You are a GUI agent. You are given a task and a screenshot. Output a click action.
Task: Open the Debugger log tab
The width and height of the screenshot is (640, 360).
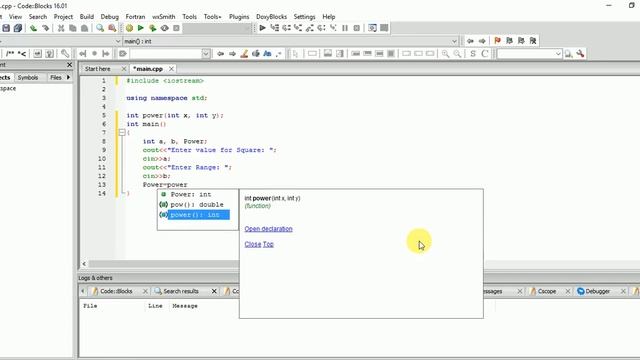pyautogui.click(x=598, y=291)
